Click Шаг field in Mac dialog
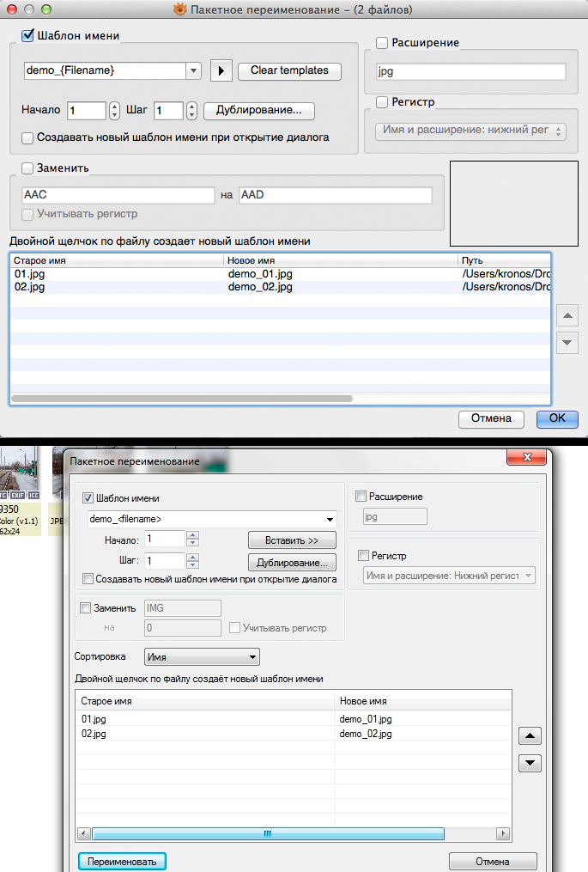Viewport: 588px width, 872px height. (x=169, y=110)
